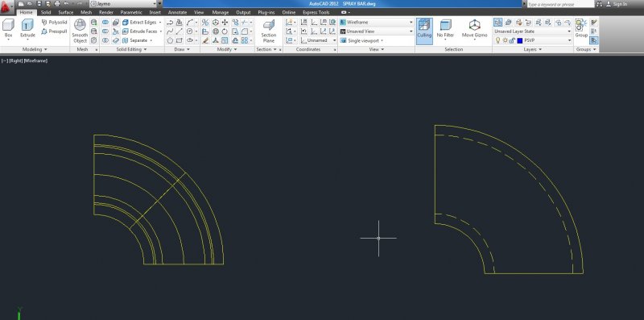This screenshot has height=320, width=644.
Task: Choose the Polysolid tool
Action: (54, 23)
